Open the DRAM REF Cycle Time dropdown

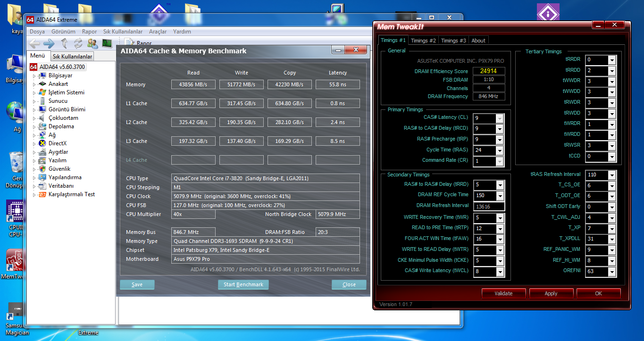[x=500, y=196]
